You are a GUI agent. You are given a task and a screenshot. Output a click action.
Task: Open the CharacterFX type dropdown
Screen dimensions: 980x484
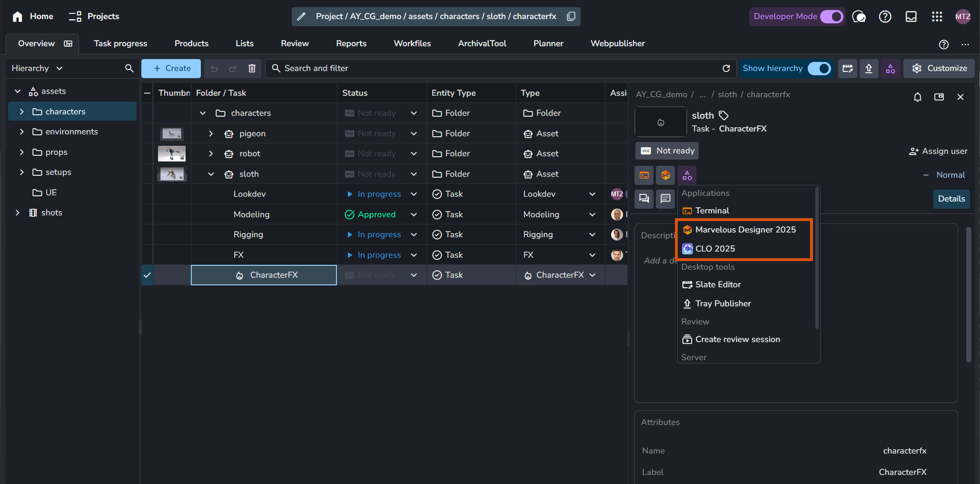592,275
